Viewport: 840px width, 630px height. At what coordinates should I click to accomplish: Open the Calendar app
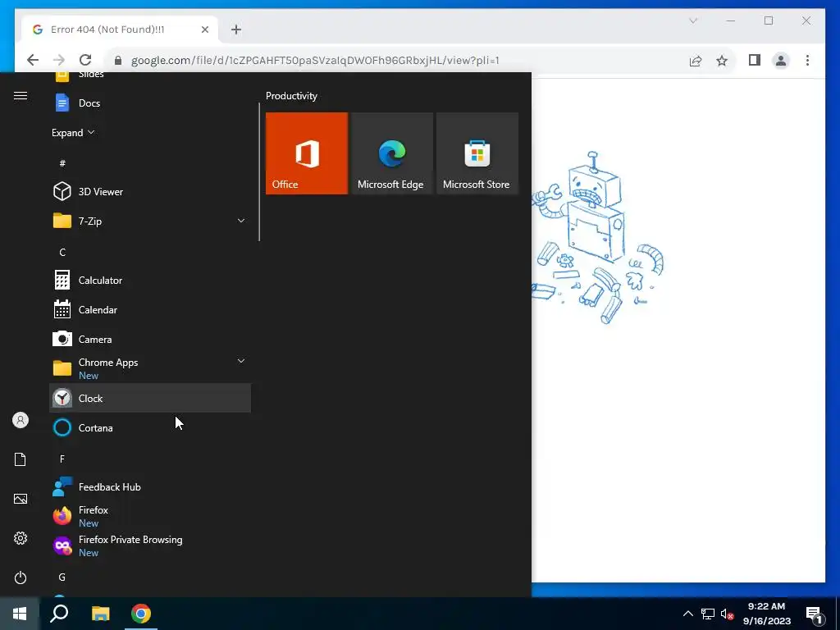pyautogui.click(x=150, y=309)
